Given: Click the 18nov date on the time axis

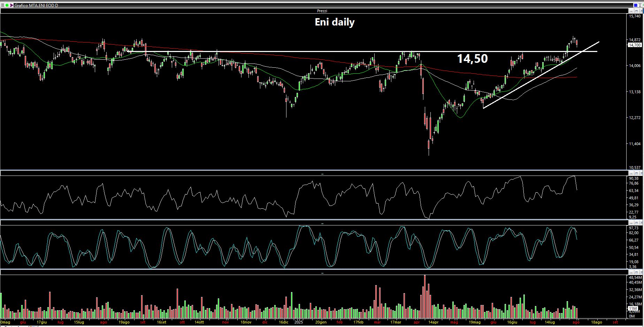Looking at the screenshot, I should click(x=246, y=322).
